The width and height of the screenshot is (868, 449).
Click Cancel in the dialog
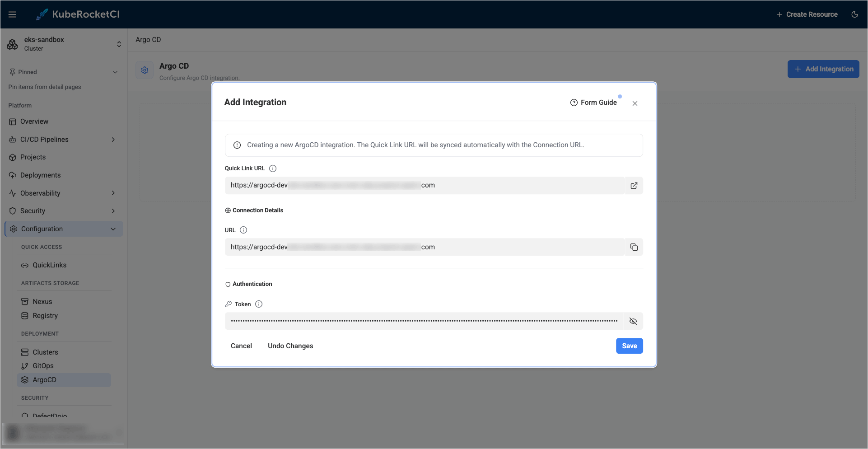click(x=241, y=346)
